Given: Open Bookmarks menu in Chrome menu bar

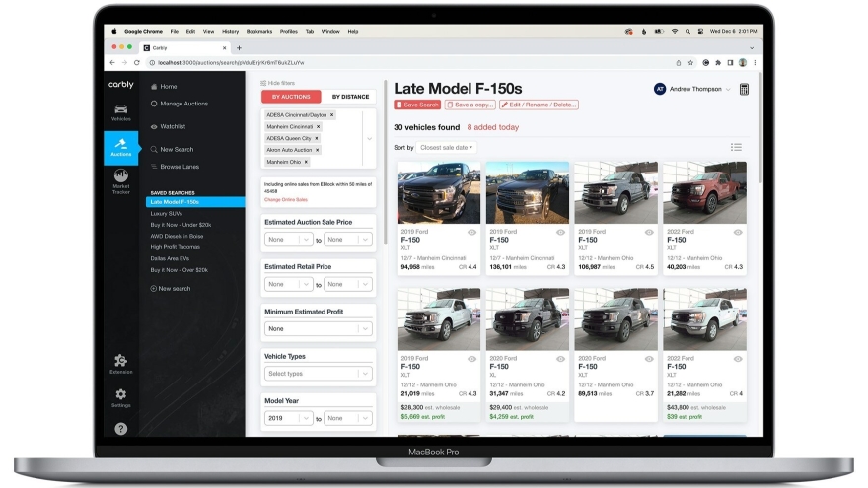Looking at the screenshot, I should [x=258, y=31].
